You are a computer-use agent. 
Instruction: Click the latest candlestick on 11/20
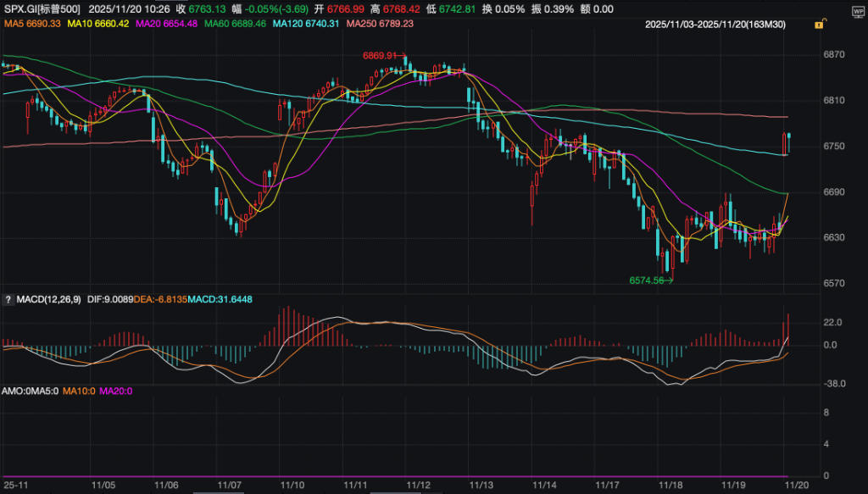click(789, 143)
